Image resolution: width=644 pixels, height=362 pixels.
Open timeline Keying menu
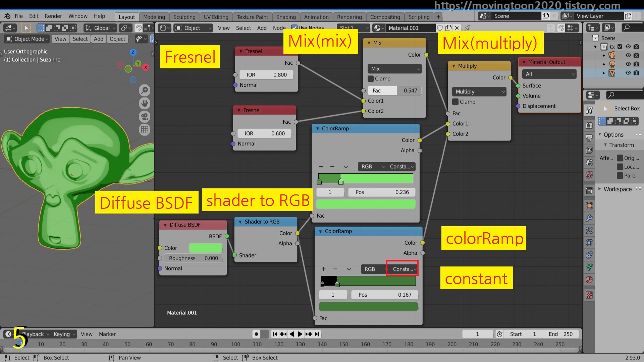[x=64, y=334]
